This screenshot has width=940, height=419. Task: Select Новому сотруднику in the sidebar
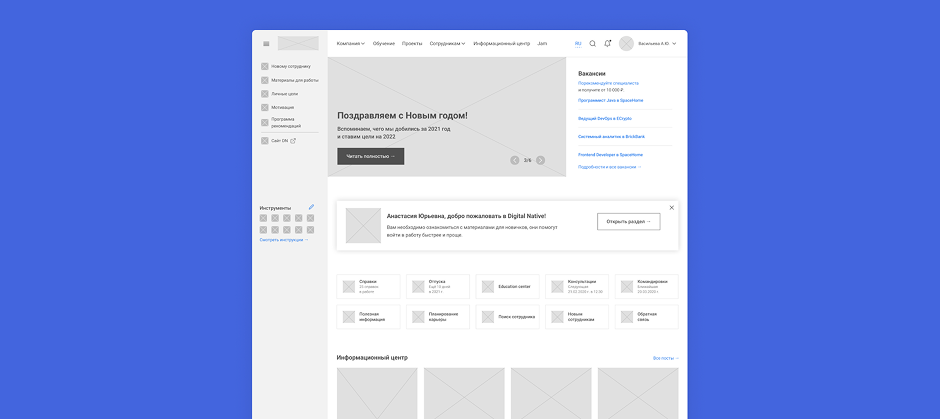pyautogui.click(x=290, y=66)
